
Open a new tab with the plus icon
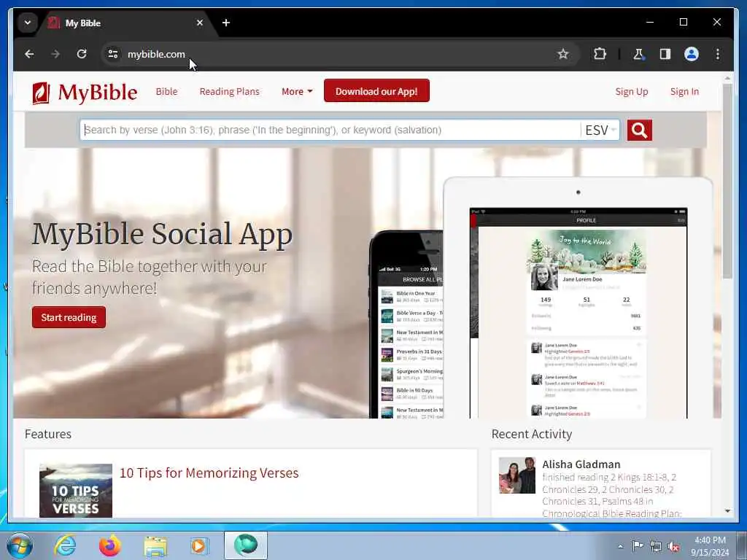(226, 23)
